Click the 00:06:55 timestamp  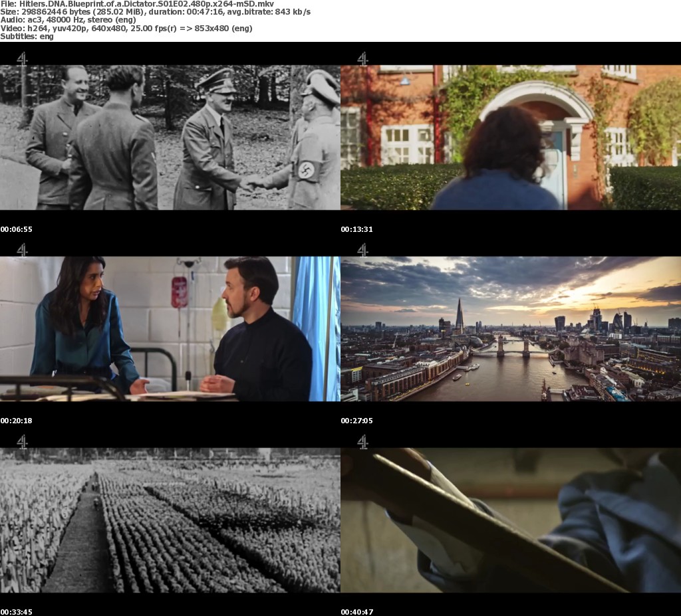[17, 229]
